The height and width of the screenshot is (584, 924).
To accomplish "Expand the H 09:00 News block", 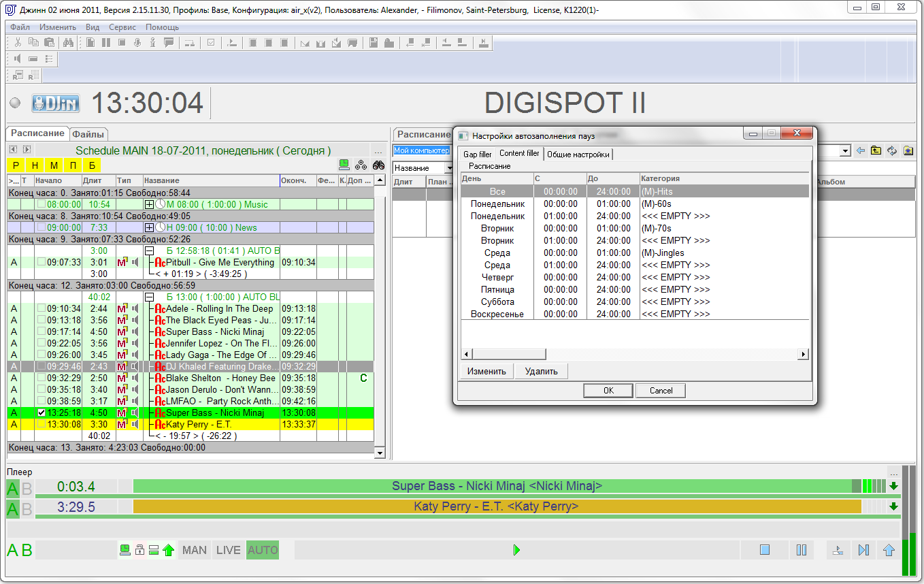I will coord(149,227).
